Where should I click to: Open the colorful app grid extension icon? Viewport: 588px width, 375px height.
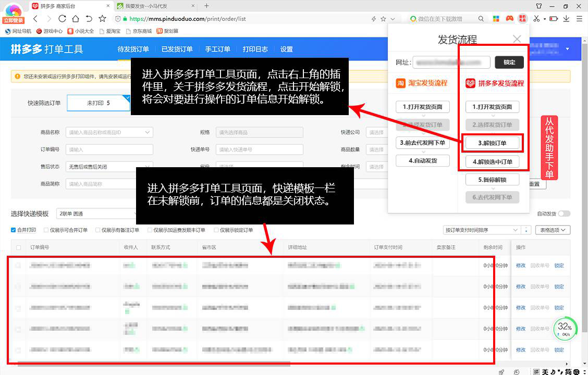coord(496,18)
